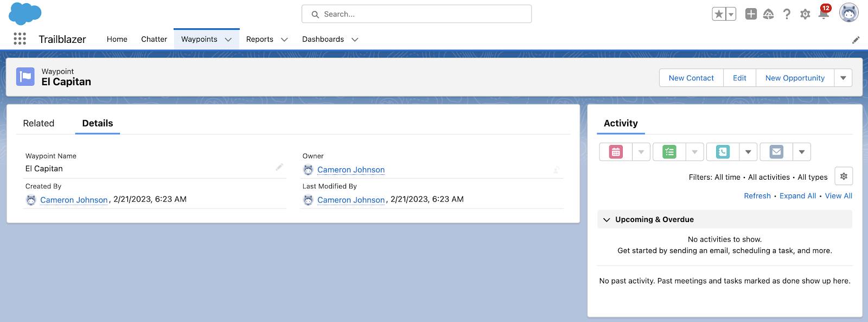Switch to the Related tab

[x=39, y=123]
